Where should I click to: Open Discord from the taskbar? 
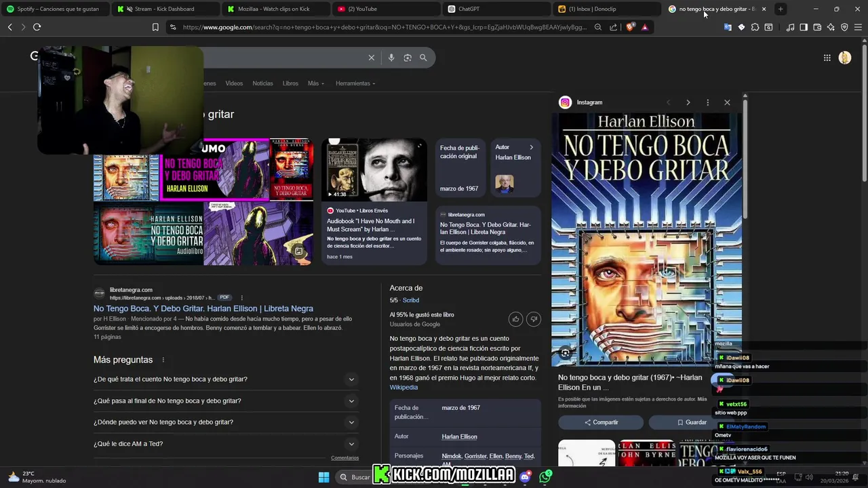tap(526, 477)
